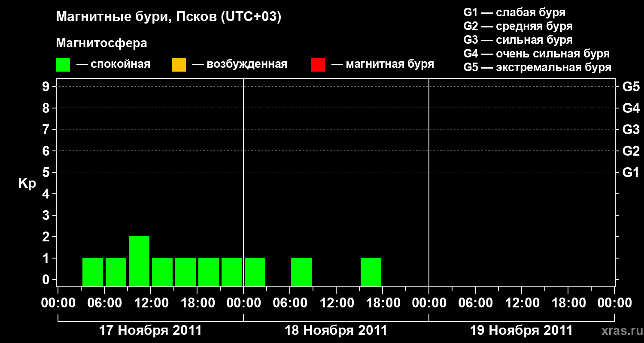Viewport: 644px width, 343px height.
Task: Click the right-axis 'G5' label
Action: coord(631,87)
